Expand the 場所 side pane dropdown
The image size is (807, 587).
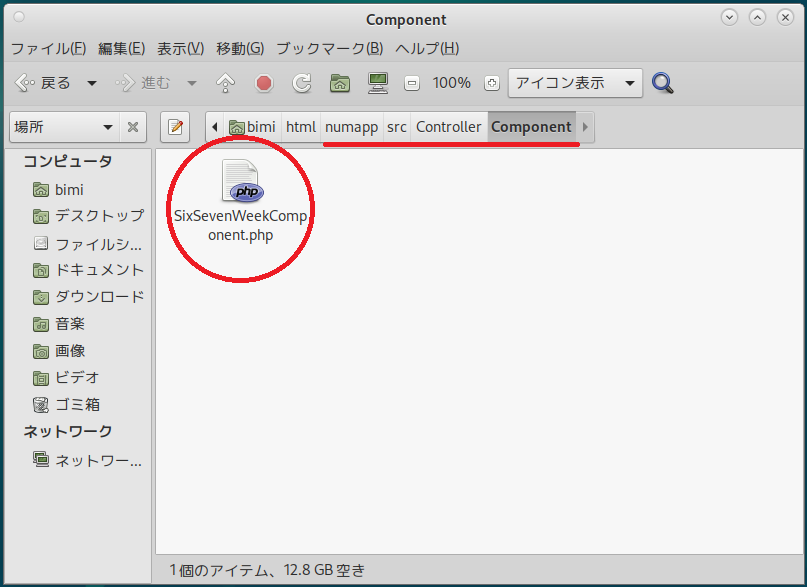coord(63,127)
